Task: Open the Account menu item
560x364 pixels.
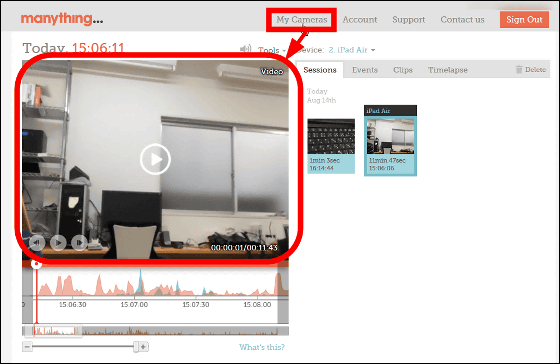Action: click(360, 20)
